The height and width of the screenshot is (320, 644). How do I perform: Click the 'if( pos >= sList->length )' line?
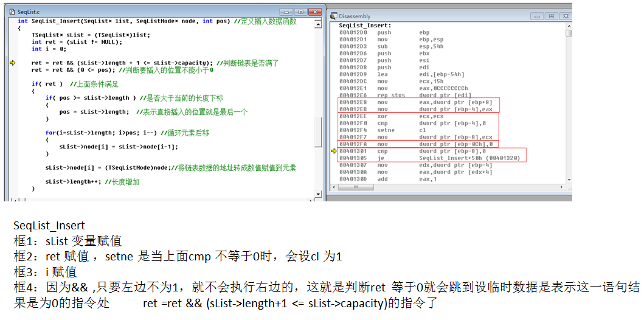click(134, 98)
